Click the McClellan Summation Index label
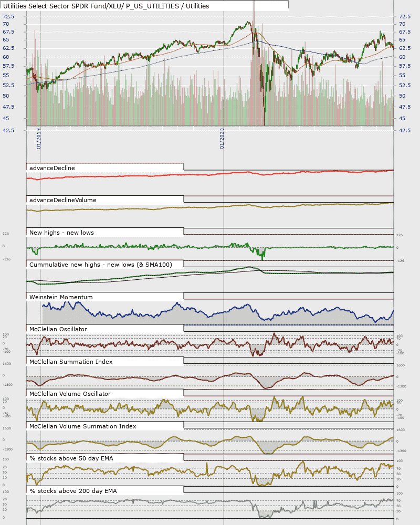This screenshot has height=525, width=420. click(71, 362)
